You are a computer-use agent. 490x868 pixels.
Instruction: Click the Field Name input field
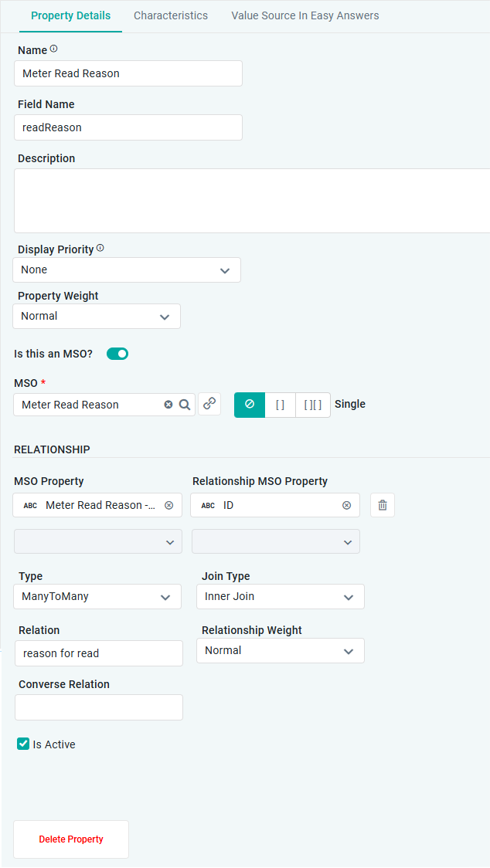click(128, 127)
